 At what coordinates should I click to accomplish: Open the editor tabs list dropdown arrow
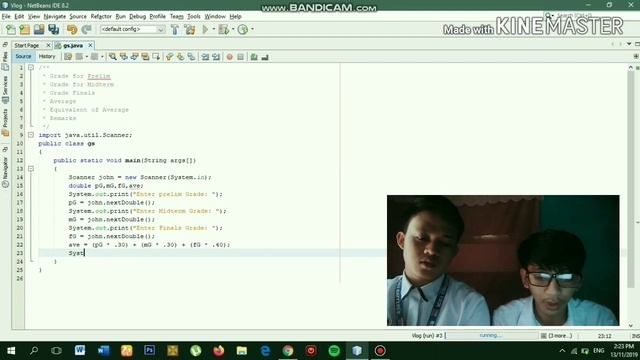pyautogui.click(x=629, y=44)
